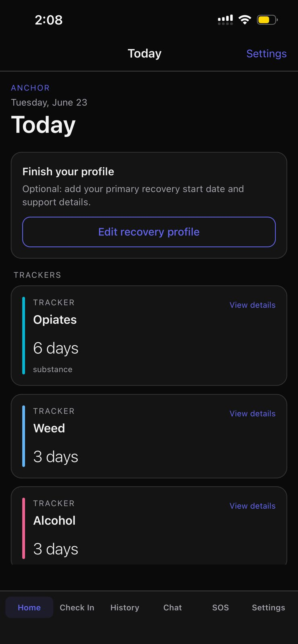The width and height of the screenshot is (298, 644).
Task: Select Settings in the bottom tab bar
Action: [268, 608]
